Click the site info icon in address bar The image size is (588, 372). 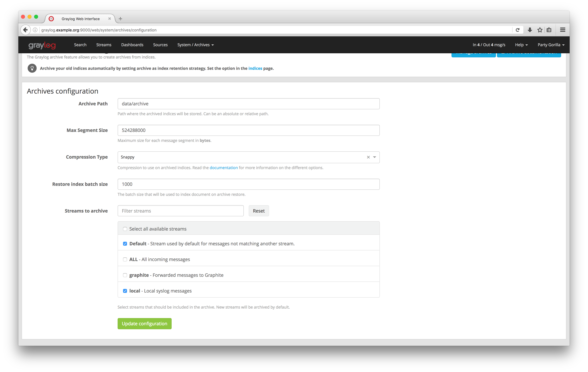(35, 30)
